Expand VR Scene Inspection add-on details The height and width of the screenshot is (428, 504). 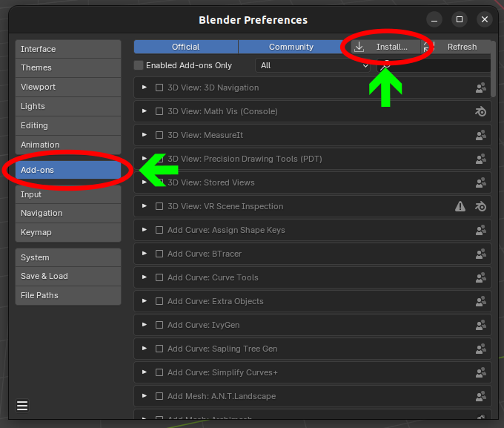tap(145, 206)
